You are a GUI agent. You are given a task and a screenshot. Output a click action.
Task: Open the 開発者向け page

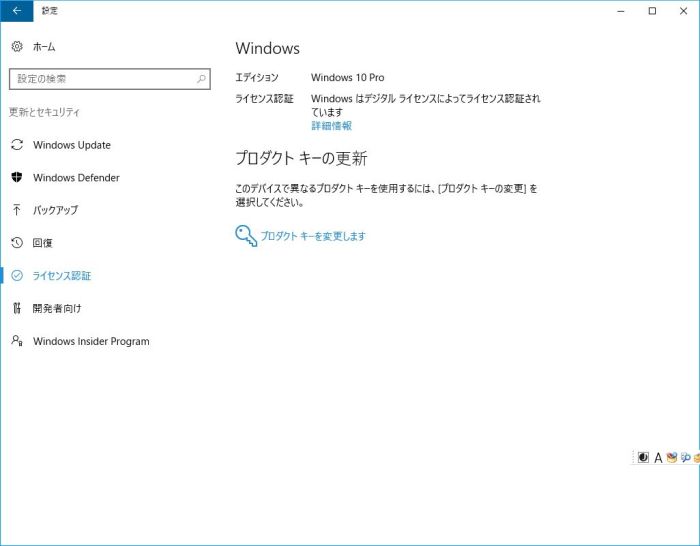pos(57,308)
